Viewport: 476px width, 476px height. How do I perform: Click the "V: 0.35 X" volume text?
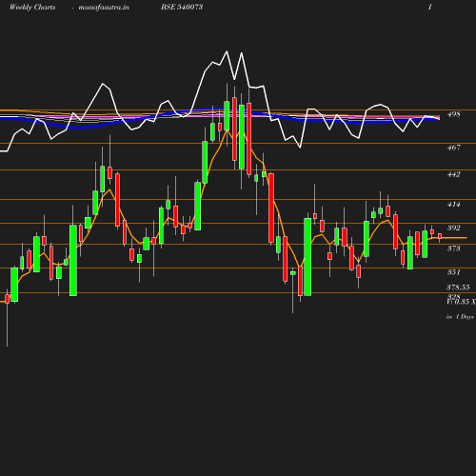(462, 302)
